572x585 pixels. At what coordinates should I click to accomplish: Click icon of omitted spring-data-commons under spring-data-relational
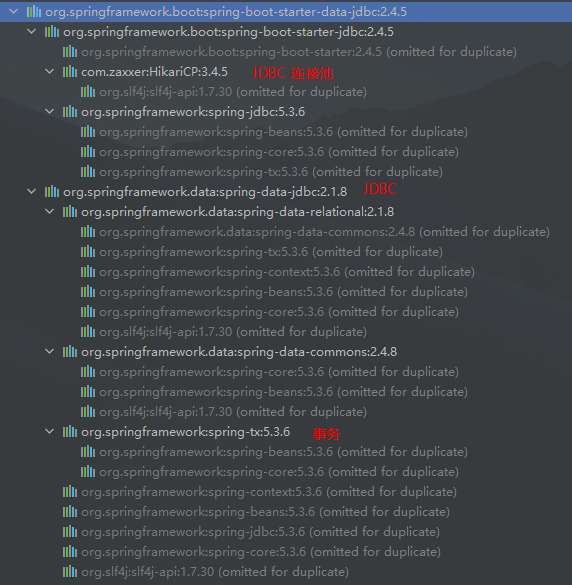click(x=88, y=232)
